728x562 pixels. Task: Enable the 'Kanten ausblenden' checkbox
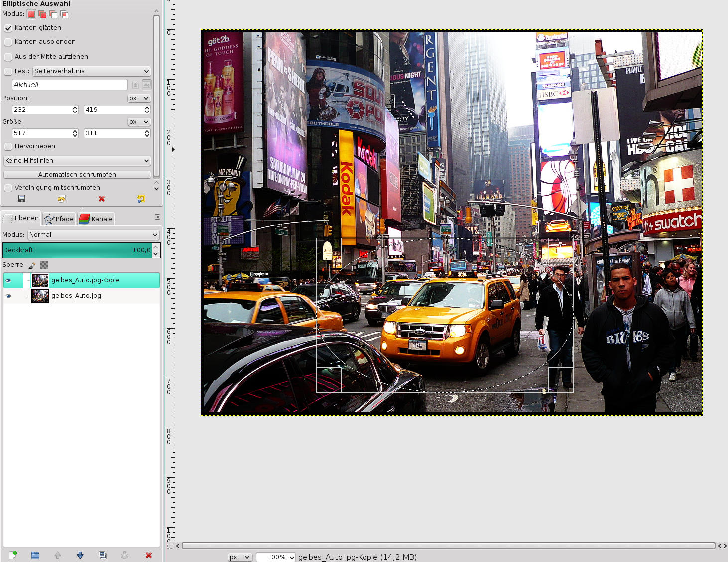pyautogui.click(x=8, y=42)
